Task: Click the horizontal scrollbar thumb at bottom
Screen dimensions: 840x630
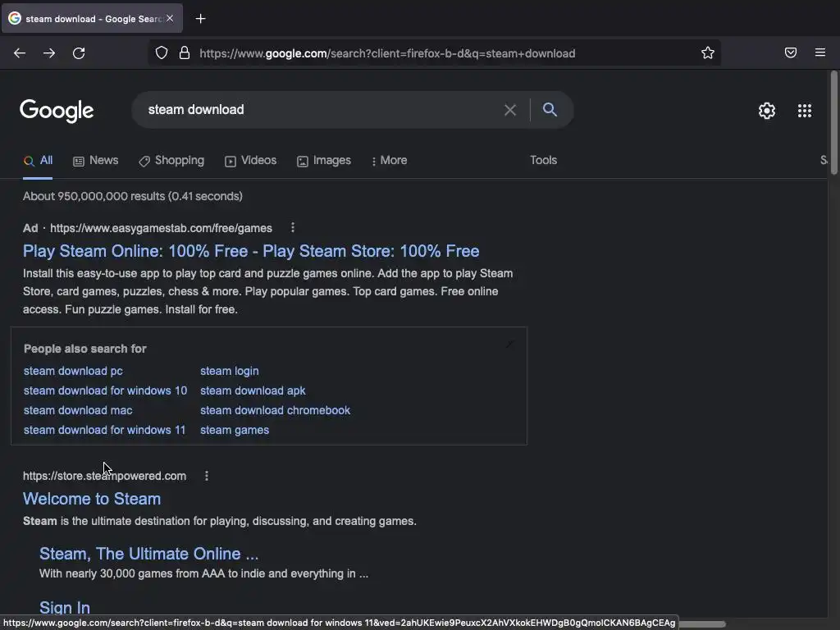Action: tap(702, 624)
